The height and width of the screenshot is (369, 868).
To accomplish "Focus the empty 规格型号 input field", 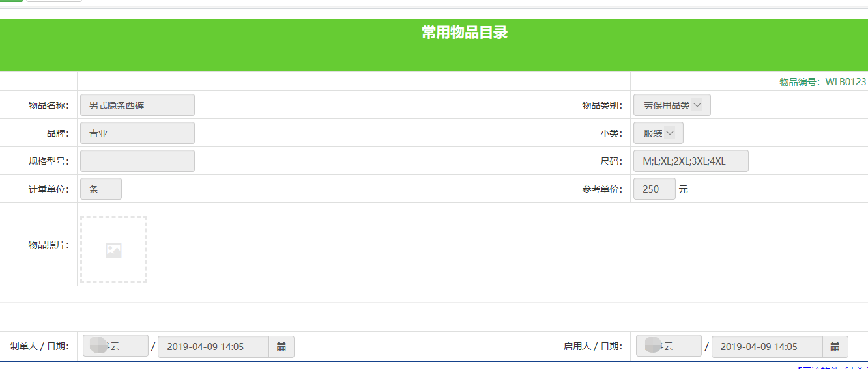I will coord(137,161).
